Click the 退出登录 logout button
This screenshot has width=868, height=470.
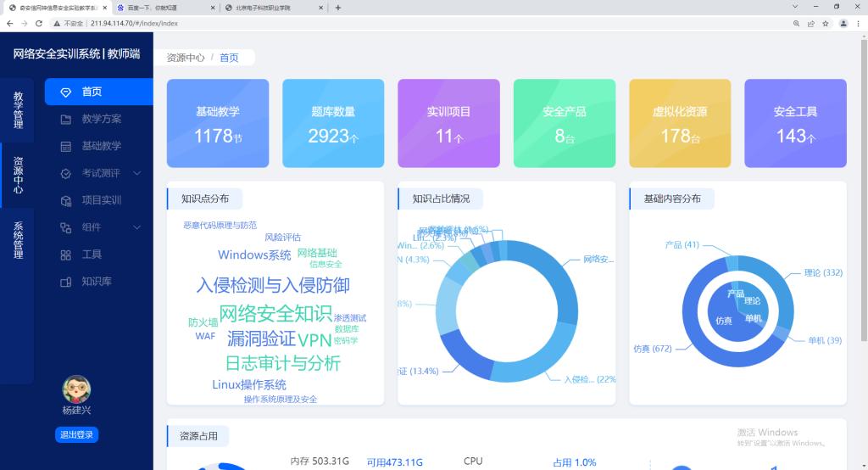76,435
